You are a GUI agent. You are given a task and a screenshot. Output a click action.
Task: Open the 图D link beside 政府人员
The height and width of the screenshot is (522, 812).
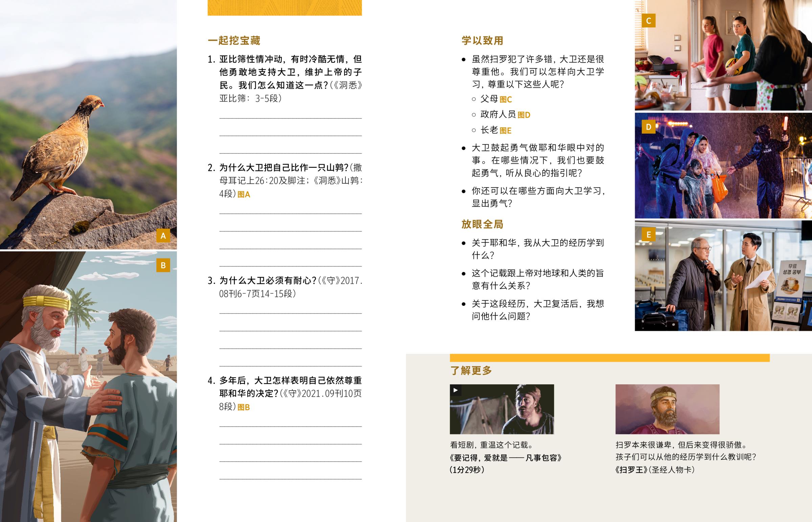click(524, 115)
